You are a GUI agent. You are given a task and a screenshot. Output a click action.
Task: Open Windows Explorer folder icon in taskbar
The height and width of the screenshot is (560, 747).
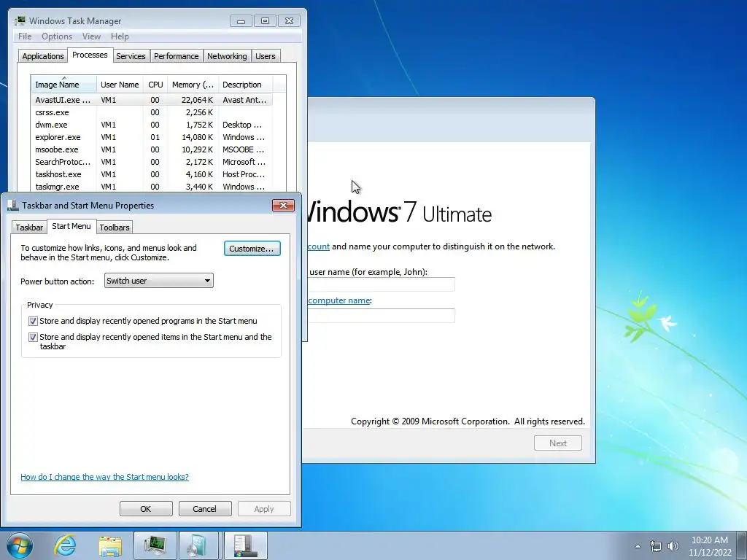coord(110,545)
